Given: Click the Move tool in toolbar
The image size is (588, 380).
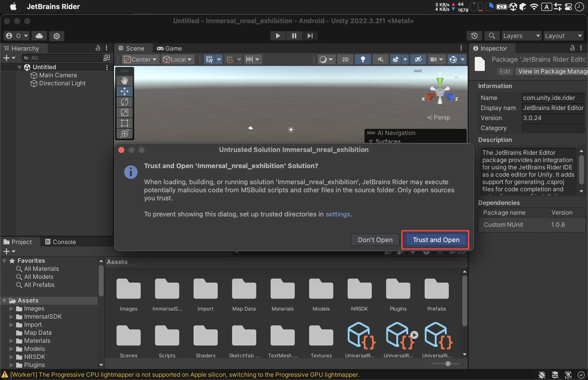Looking at the screenshot, I should (124, 91).
